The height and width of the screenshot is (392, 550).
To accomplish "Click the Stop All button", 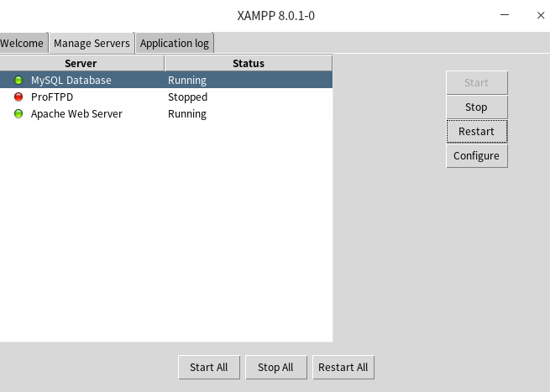I will click(276, 368).
